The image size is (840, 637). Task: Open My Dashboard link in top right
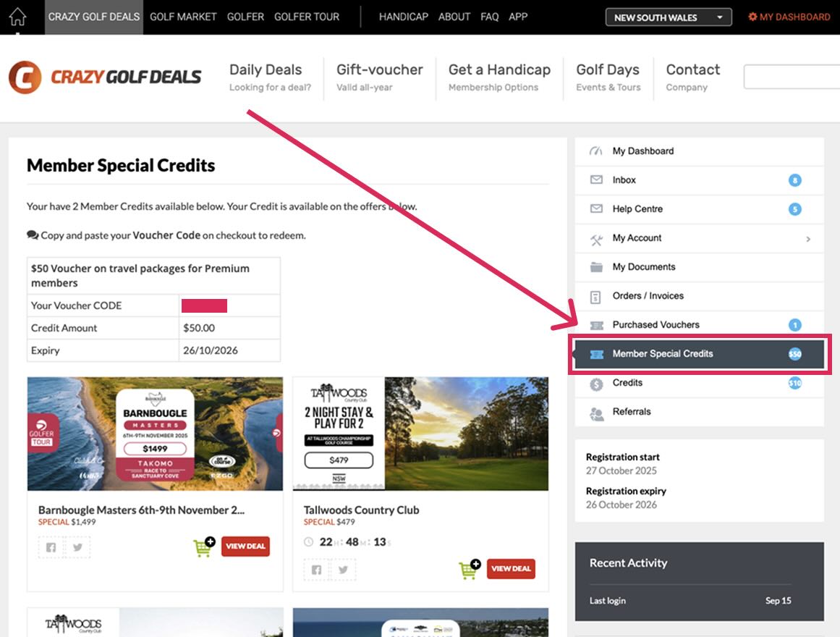[x=789, y=17]
